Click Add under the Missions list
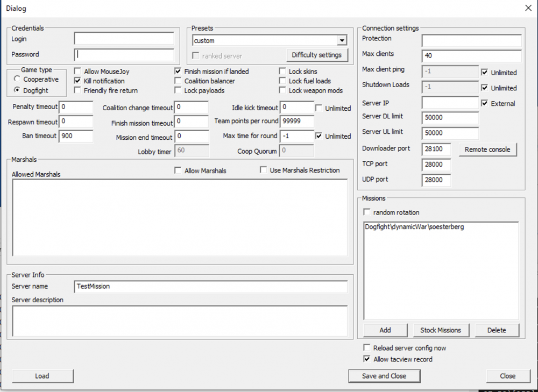Screen dimensions: 538x392 click(385, 330)
